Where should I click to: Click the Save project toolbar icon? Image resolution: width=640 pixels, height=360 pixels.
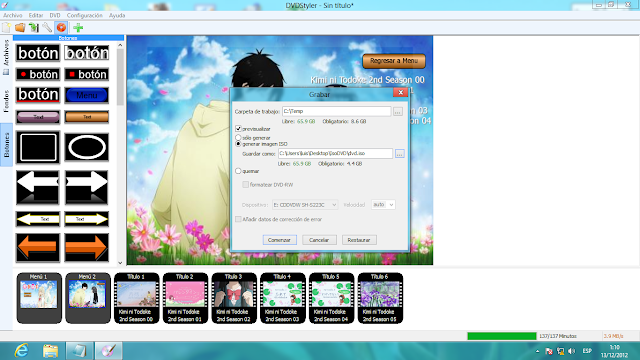tap(34, 27)
